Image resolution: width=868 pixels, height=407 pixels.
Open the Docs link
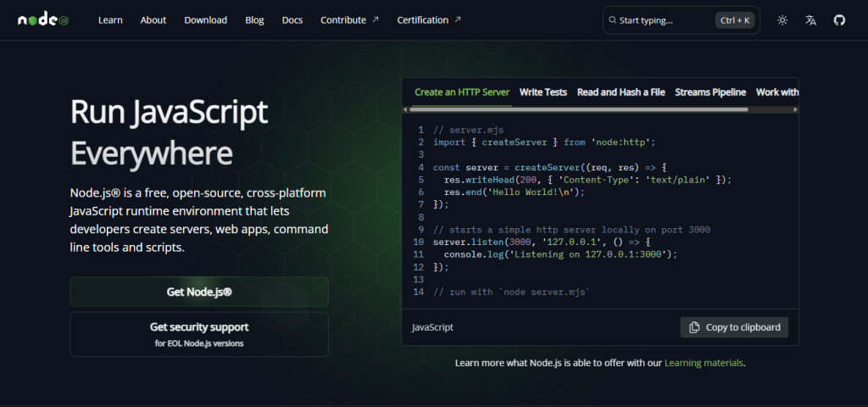click(292, 20)
